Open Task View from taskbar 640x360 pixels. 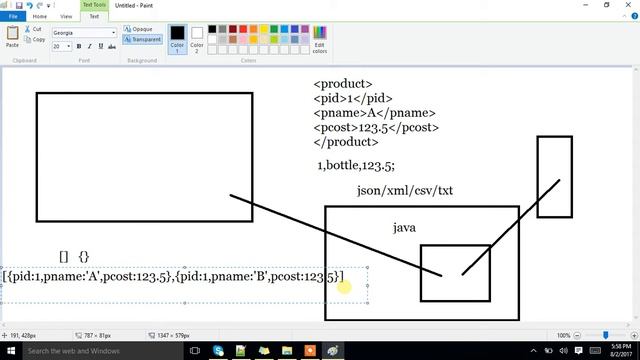pos(195,351)
